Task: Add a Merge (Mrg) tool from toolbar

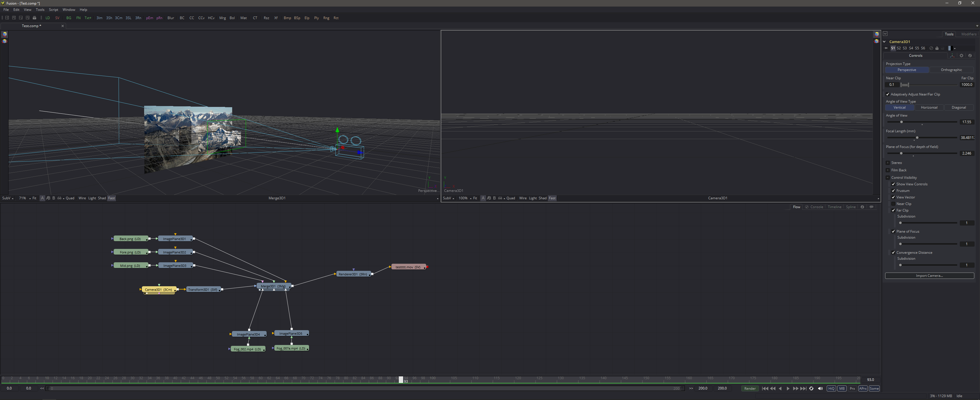Action: (222, 18)
